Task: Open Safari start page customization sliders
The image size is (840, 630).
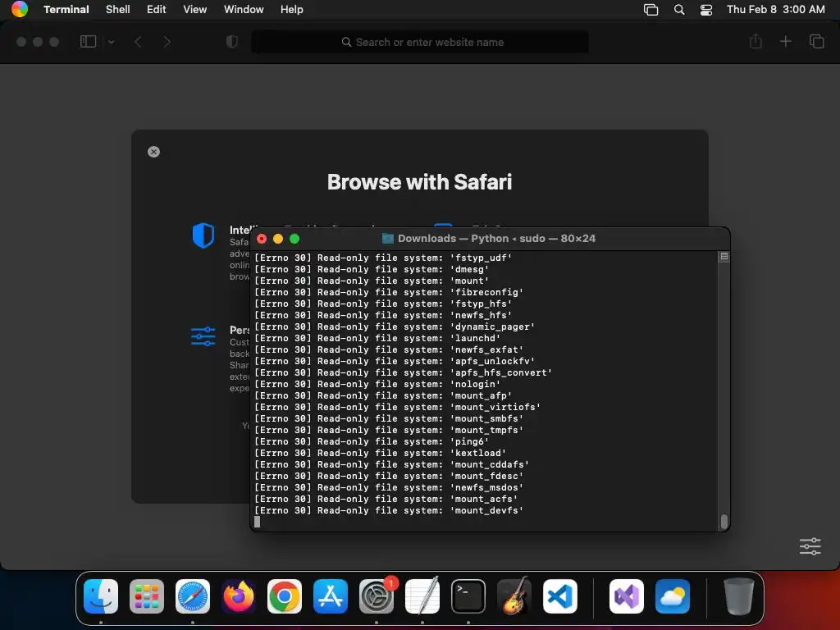Action: [x=810, y=546]
